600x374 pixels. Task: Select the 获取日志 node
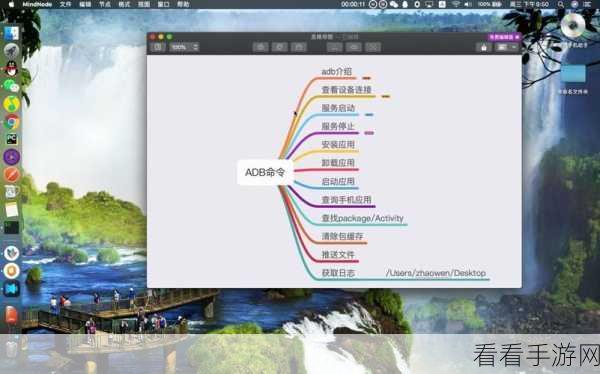click(x=338, y=273)
